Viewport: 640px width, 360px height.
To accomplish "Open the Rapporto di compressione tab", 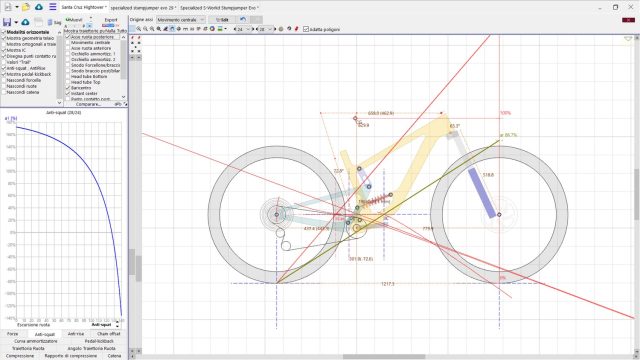I will click(x=71, y=356).
